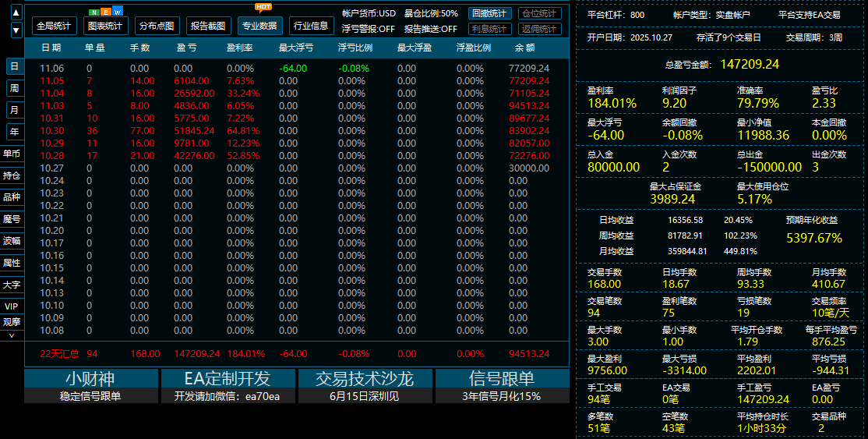This screenshot has width=868, height=439.
Task: Click the 浮亏比例 column header
Action: 355,48
